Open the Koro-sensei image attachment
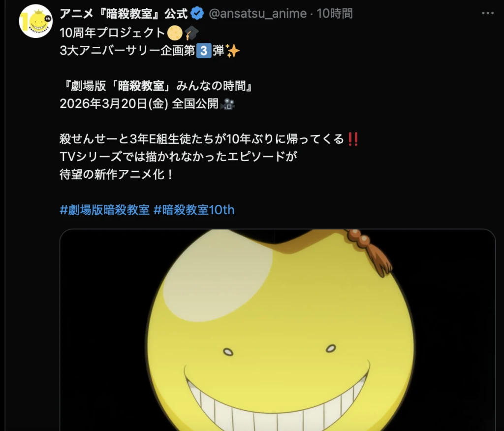The width and height of the screenshot is (504, 431). 278,330
